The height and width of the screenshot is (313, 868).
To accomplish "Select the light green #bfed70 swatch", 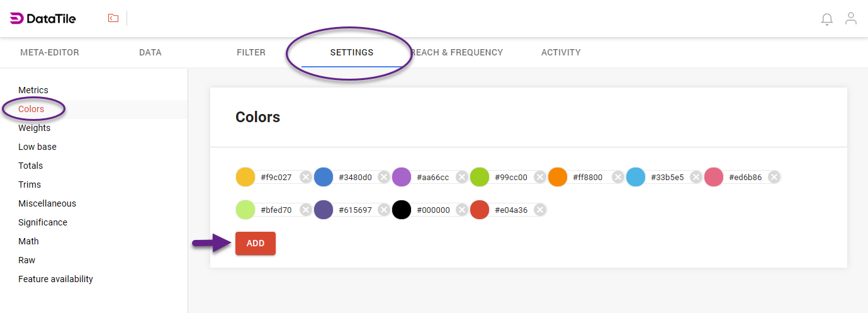I will (245, 210).
